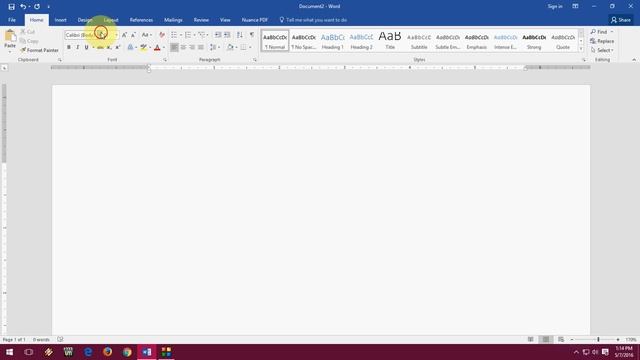The width and height of the screenshot is (640, 360).
Task: Open the Styles pane launcher
Action: [x=584, y=60]
